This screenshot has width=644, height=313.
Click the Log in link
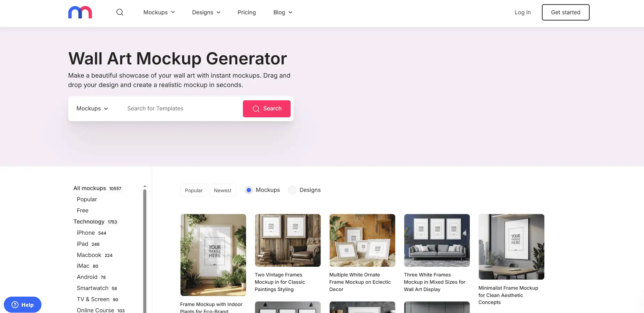pos(523,12)
